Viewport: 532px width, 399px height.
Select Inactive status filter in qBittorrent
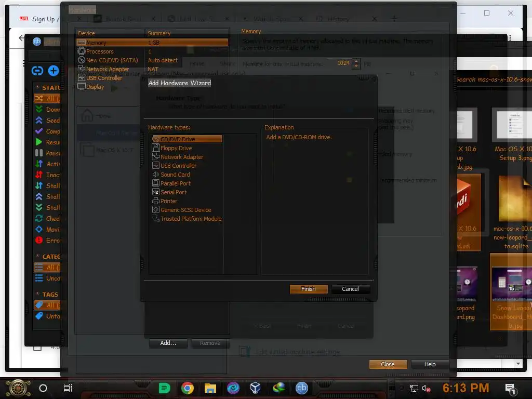[x=47, y=175]
